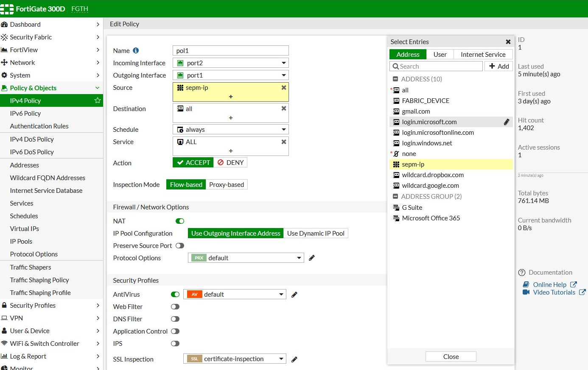Open the Schedule 'always' dropdown
Viewport: 588px width, 370px height.
(231, 129)
